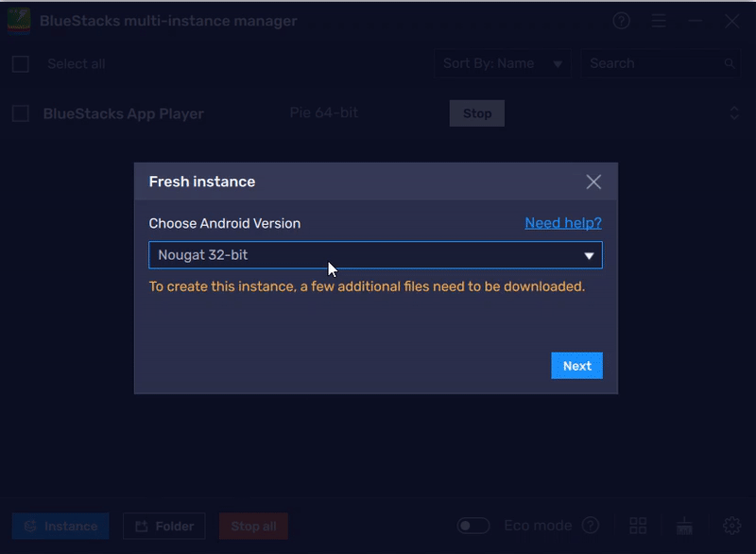Click the Select all label
The height and width of the screenshot is (554, 756).
pyautogui.click(x=77, y=64)
